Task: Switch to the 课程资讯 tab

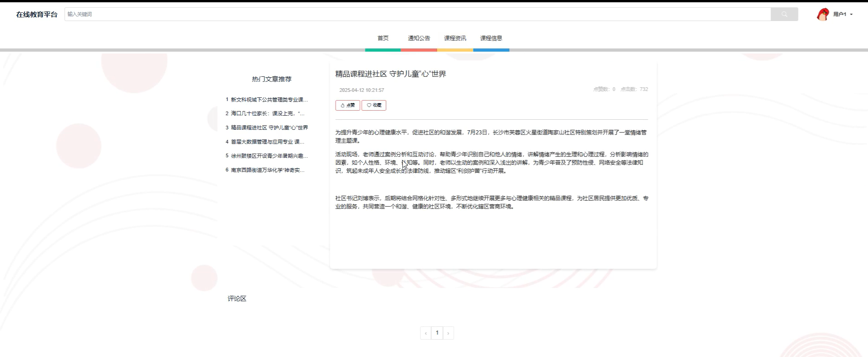Action: [x=455, y=38]
